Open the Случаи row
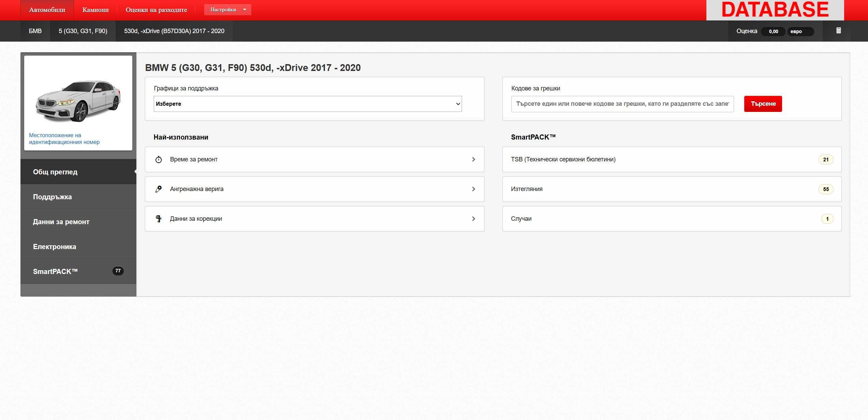This screenshot has width=868, height=420. [x=672, y=219]
